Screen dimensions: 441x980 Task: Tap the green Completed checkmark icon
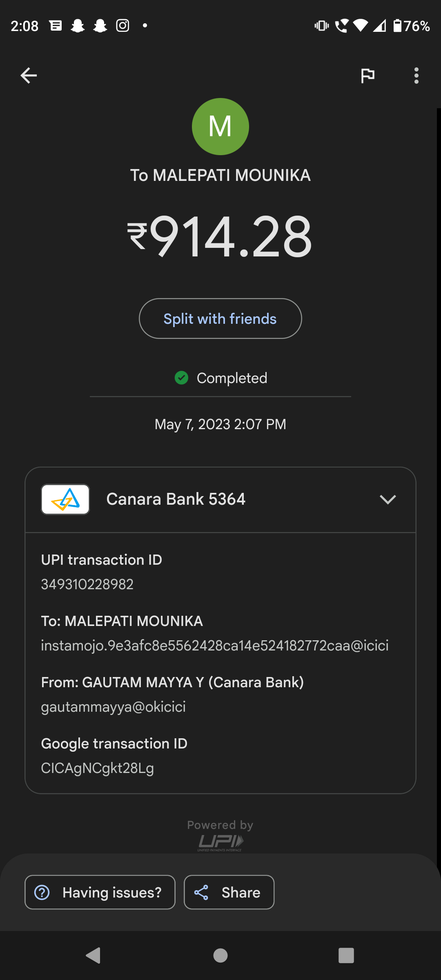181,378
